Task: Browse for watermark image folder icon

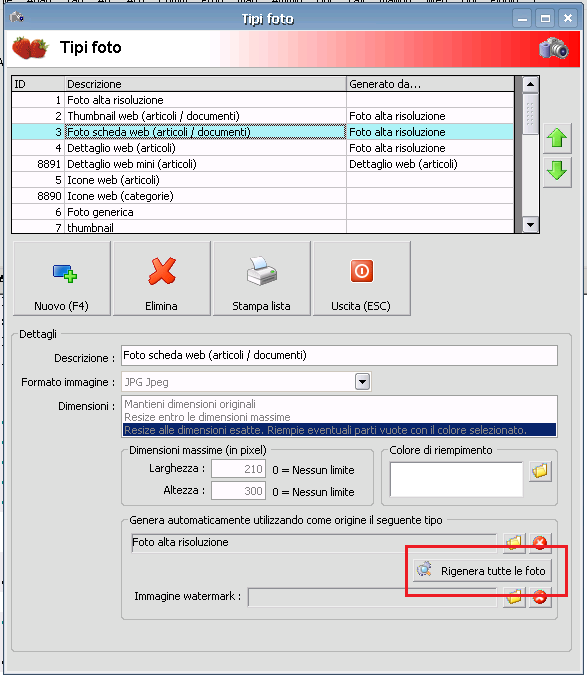Action: (x=514, y=597)
